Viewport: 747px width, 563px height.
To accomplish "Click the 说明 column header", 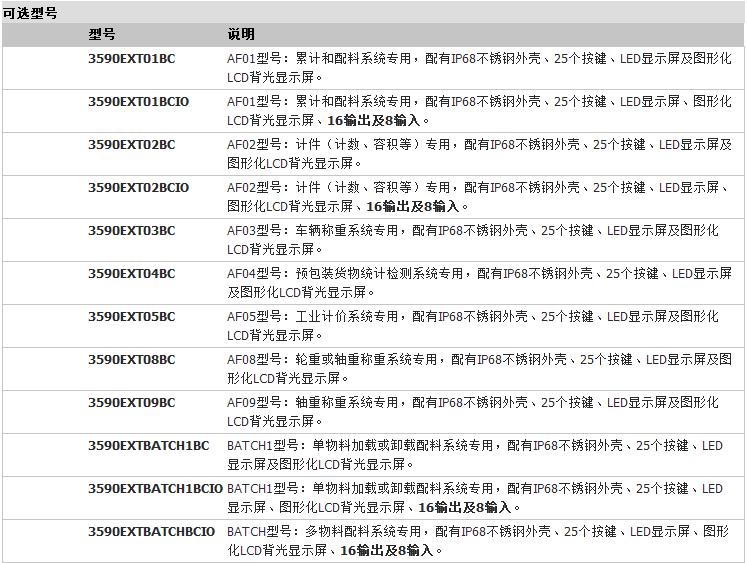I will click(x=241, y=35).
